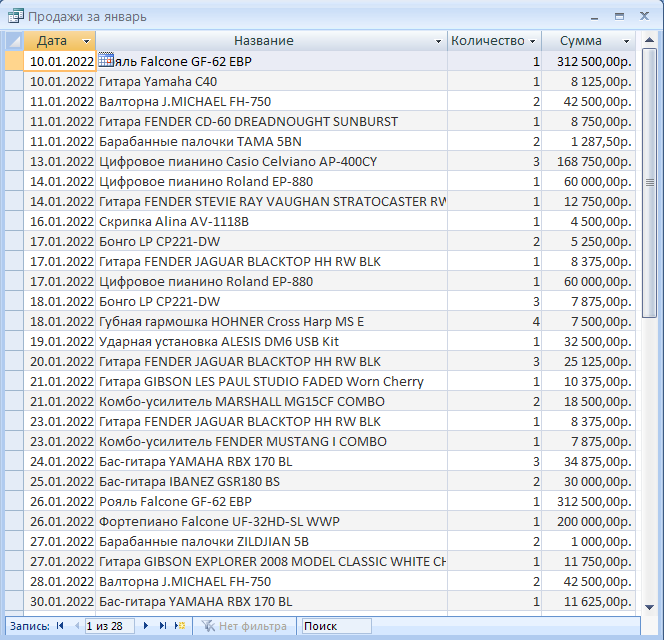This screenshot has height=640, width=664.
Task: Click the date cell '19.01.2022'
Action: (60, 341)
